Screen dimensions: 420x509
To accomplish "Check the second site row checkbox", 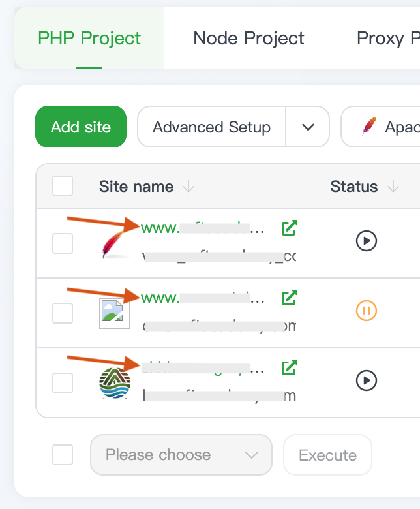I will click(63, 313).
